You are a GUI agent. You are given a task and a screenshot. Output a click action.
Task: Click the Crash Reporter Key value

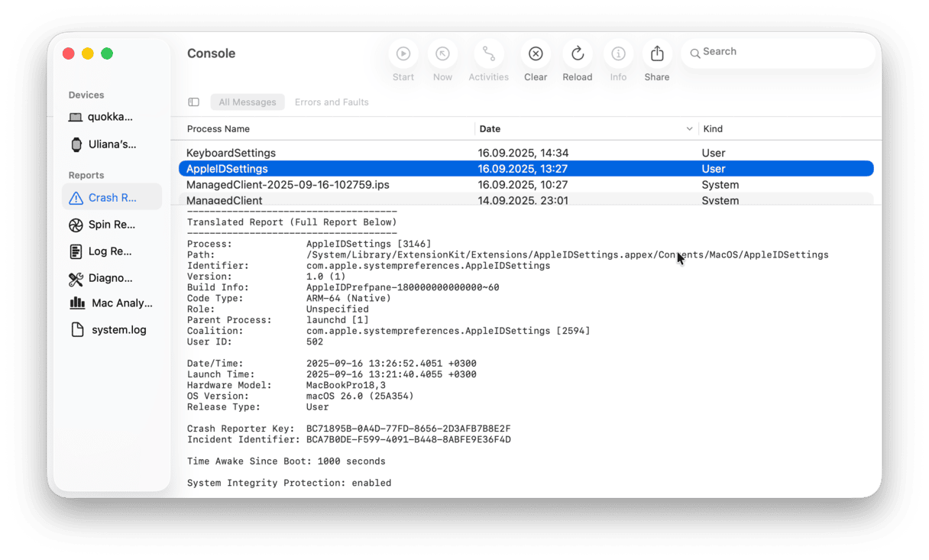pyautogui.click(x=409, y=429)
